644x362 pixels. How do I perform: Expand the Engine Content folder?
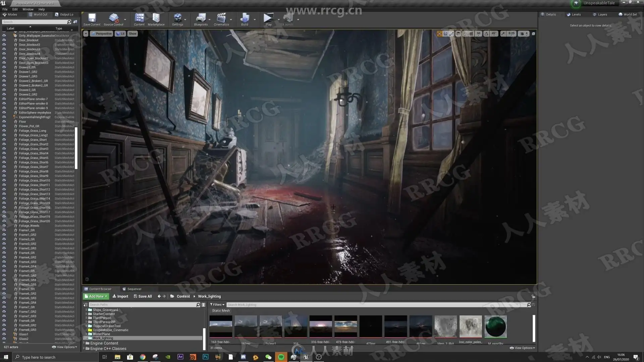[84, 343]
